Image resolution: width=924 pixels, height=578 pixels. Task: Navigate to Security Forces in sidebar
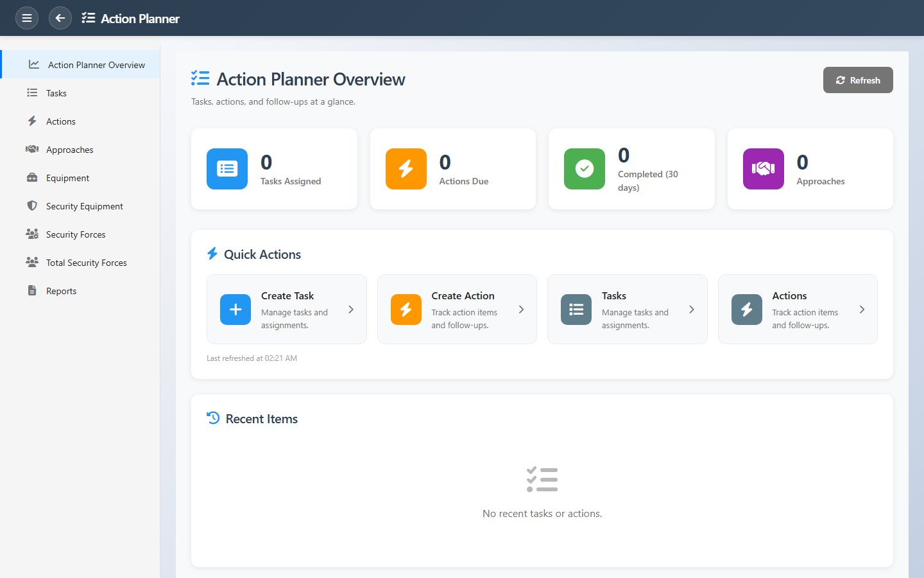[76, 234]
